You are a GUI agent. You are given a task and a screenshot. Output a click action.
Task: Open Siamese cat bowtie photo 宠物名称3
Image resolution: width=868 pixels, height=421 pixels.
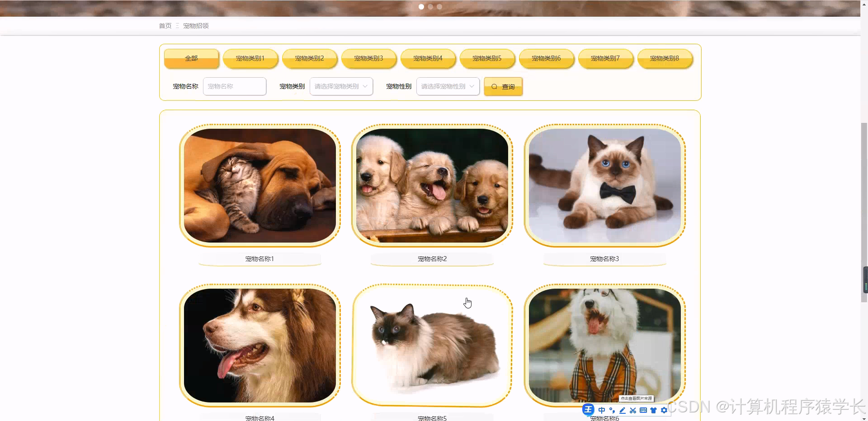[x=605, y=186]
